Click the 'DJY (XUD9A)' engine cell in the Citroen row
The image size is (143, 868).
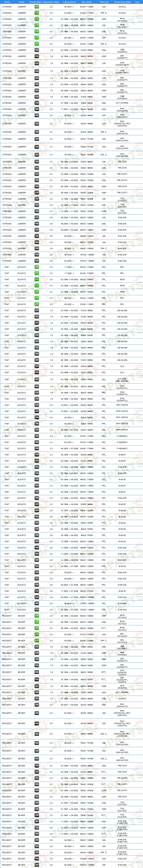coord(122,103)
